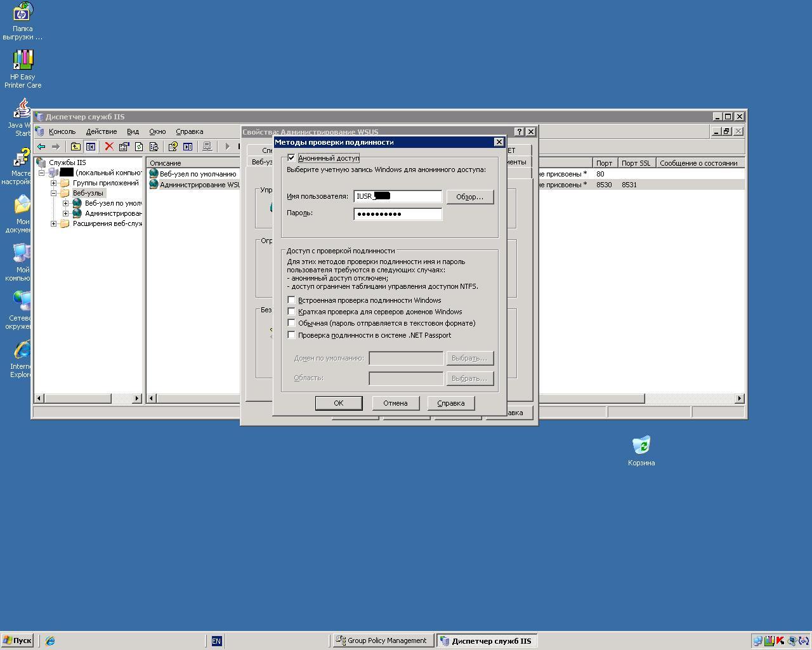Image resolution: width=812 pixels, height=650 pixels.
Task: Click the Описание column header
Action: [193, 163]
